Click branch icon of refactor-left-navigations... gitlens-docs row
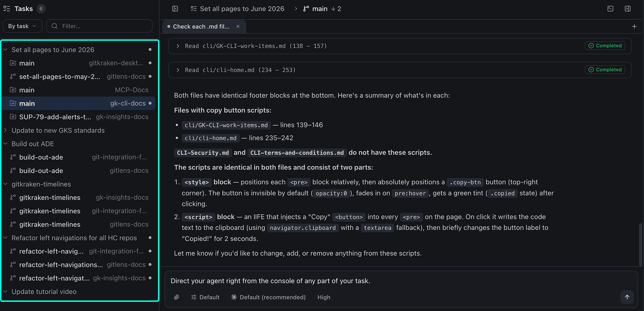Image resolution: width=644 pixels, height=311 pixels. (13, 264)
